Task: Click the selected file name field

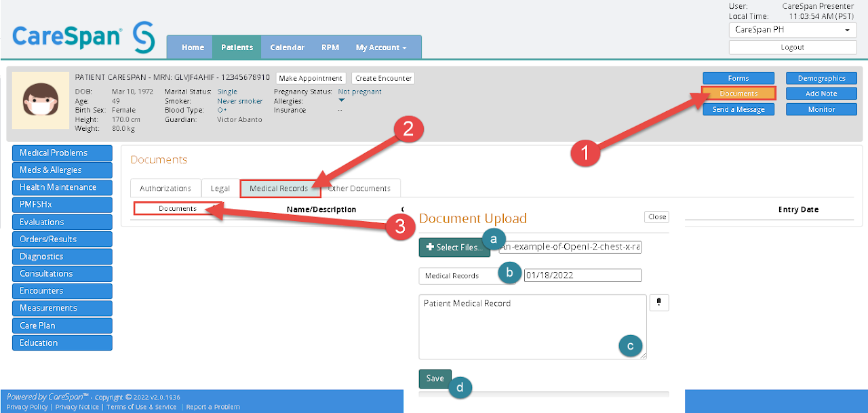Action: click(x=570, y=248)
